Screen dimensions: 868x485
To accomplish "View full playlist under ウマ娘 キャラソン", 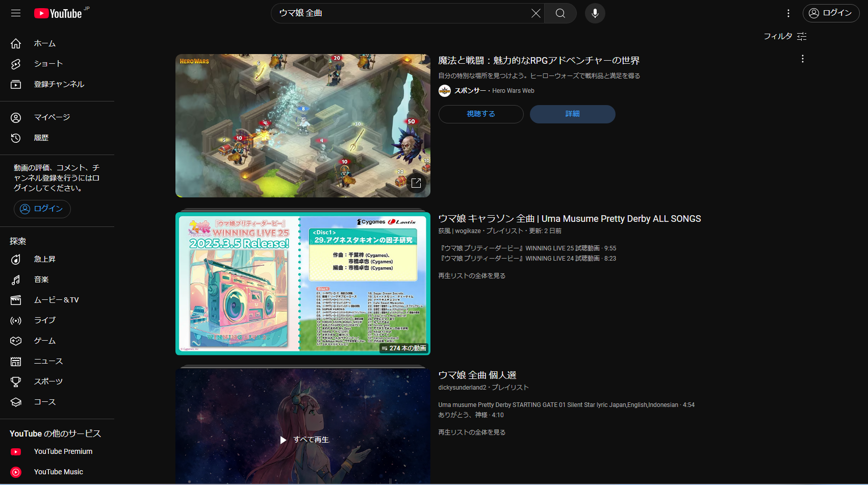I will (x=472, y=276).
